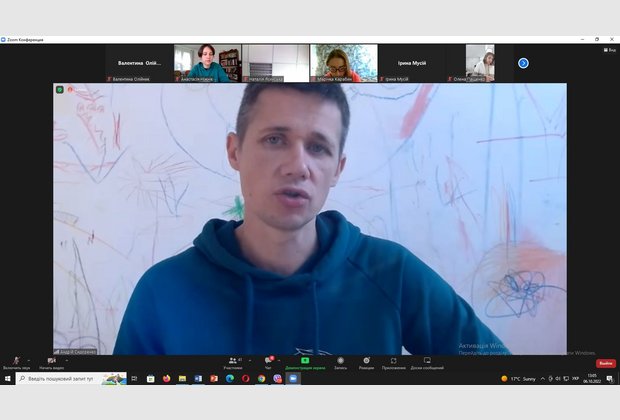Expand video options arrow beside camera
This screenshot has width=620, height=420.
(x=65, y=359)
